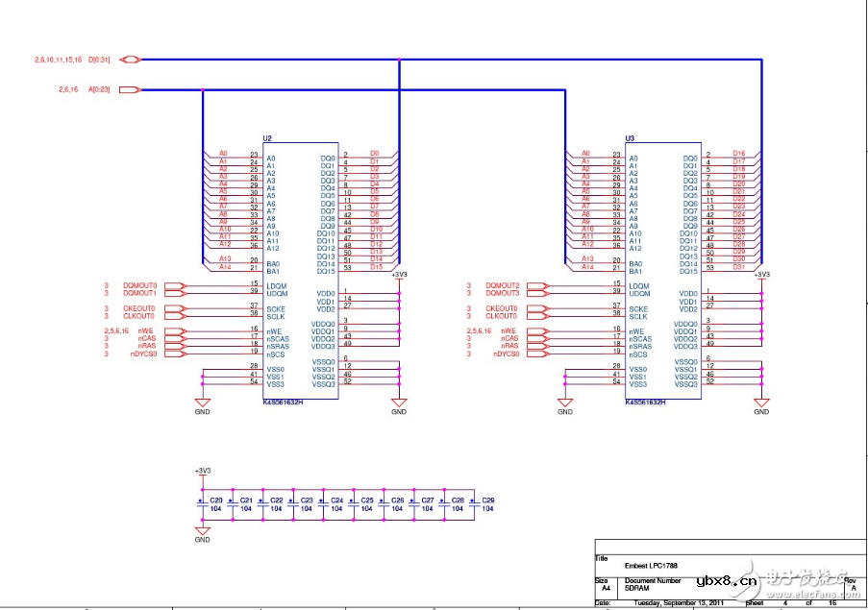Select the +3V3 power symbol above capacitor bank
The height and width of the screenshot is (610, 868).
pos(202,472)
